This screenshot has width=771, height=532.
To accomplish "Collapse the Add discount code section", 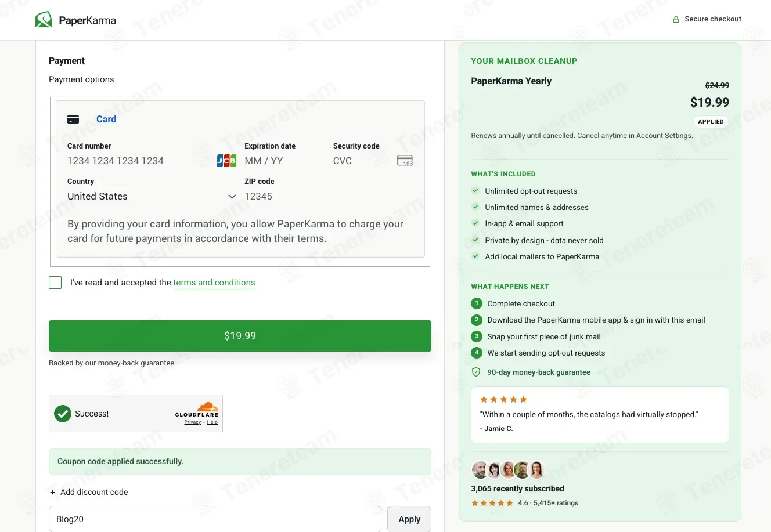I will [89, 492].
